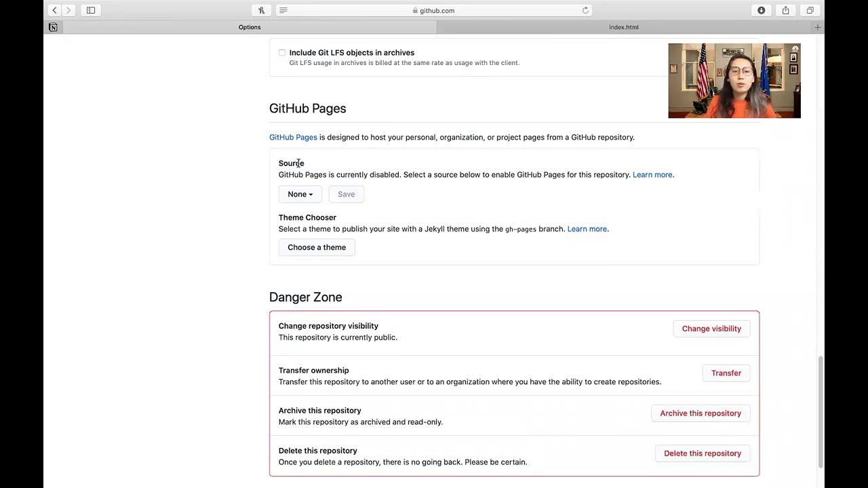Image resolution: width=868 pixels, height=488 pixels.
Task: Show the tab overview icon
Action: [x=810, y=10]
